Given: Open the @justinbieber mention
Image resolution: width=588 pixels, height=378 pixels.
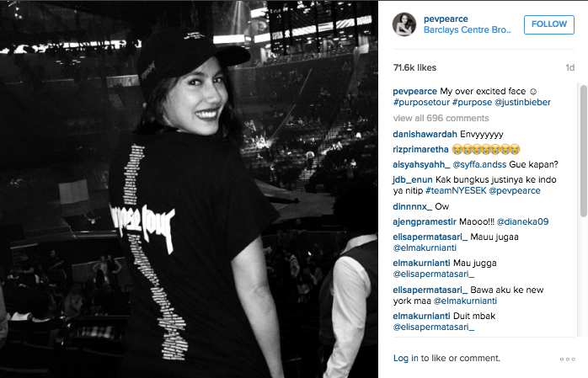Looking at the screenshot, I should [522, 102].
